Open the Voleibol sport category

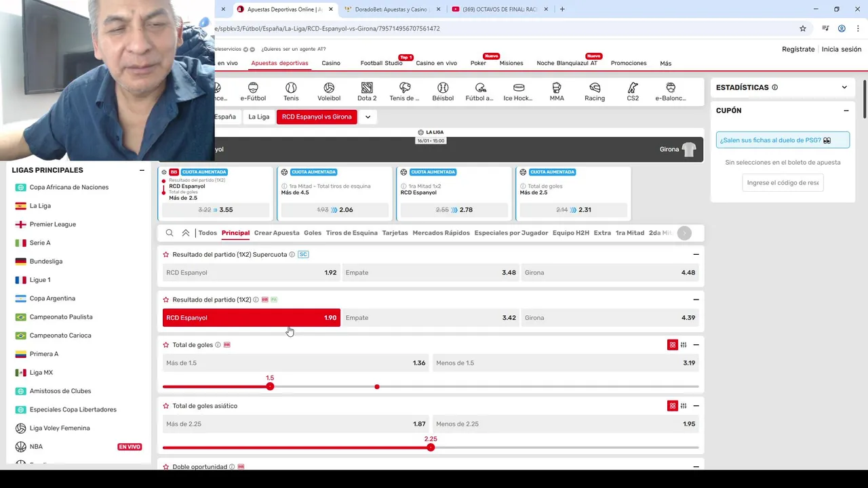pyautogui.click(x=329, y=91)
